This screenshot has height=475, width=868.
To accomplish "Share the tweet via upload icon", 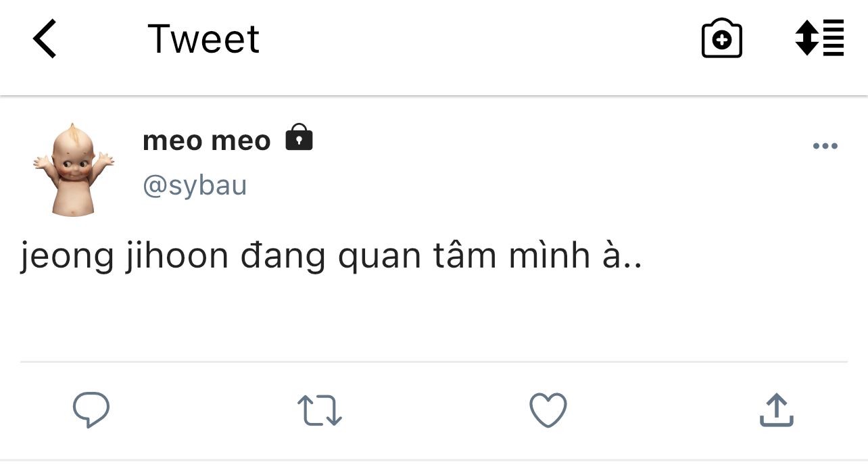I will [x=776, y=410].
